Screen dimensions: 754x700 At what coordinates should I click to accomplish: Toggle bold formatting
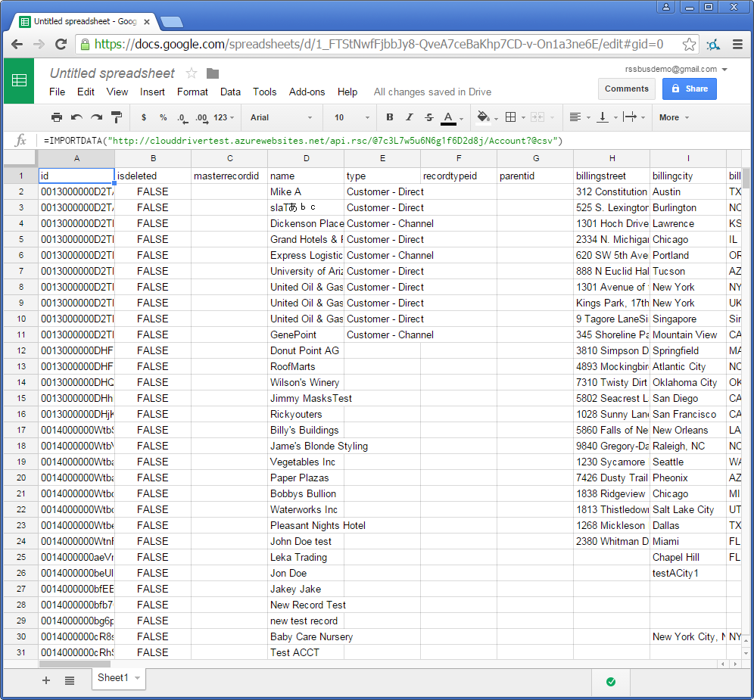[390, 117]
